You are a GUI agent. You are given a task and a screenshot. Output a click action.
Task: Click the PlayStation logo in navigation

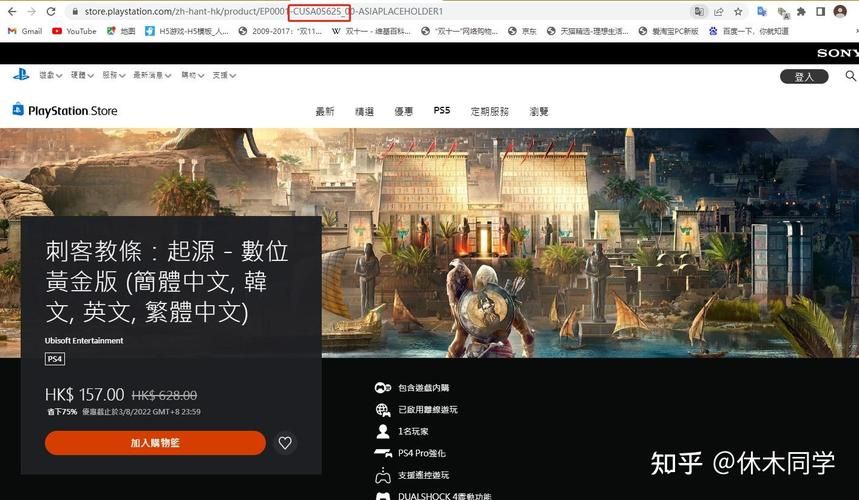click(x=21, y=75)
